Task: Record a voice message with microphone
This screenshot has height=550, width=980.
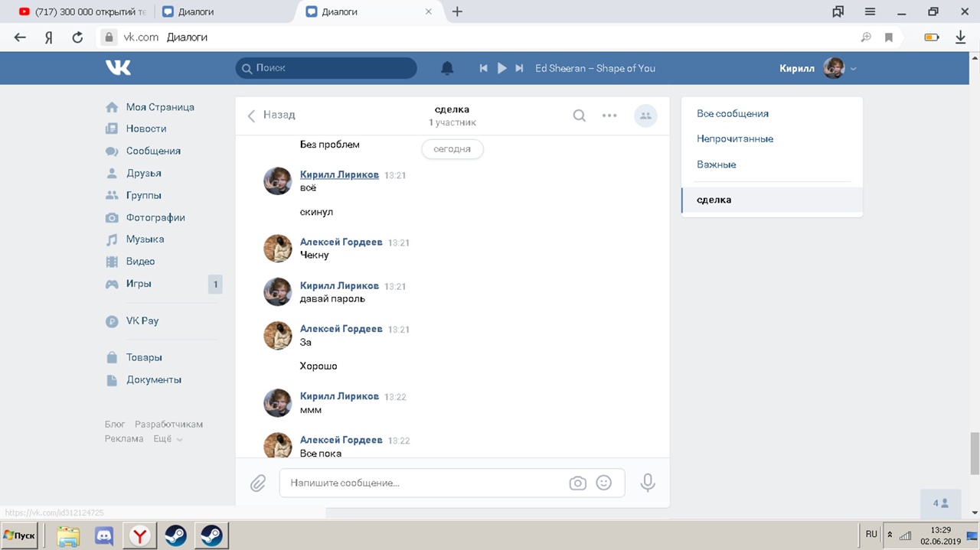Action: (x=648, y=483)
